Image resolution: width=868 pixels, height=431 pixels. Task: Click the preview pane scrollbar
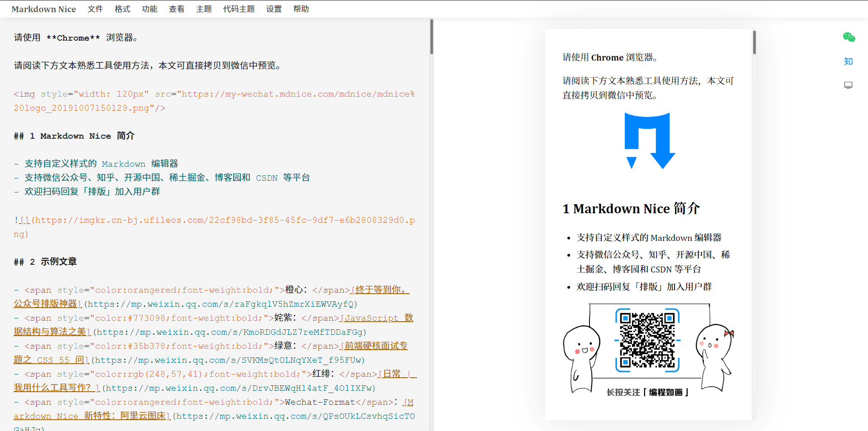click(x=755, y=42)
